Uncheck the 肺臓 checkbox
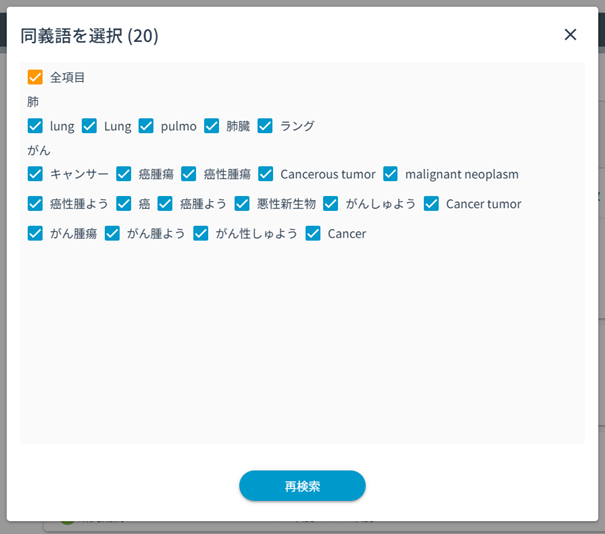Viewport: 605px width, 534px height. click(x=212, y=126)
